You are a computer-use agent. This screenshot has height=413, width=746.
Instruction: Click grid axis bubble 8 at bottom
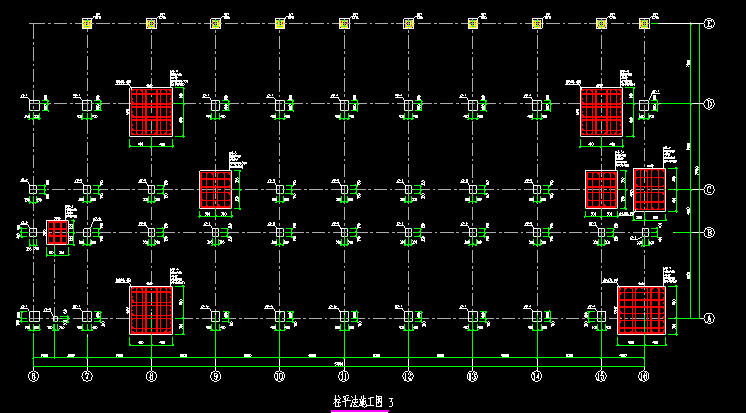151,377
